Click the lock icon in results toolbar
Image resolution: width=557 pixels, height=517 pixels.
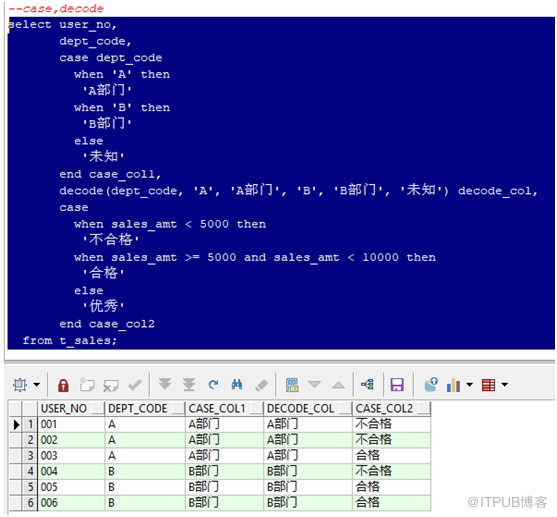click(x=63, y=385)
